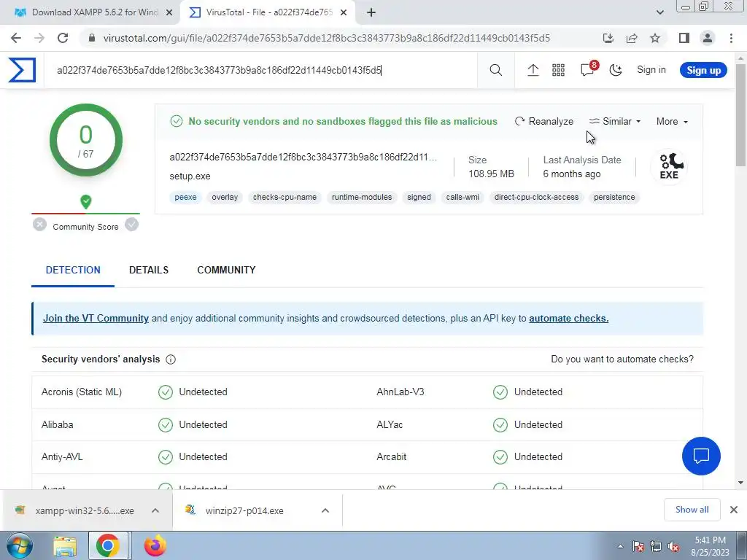Screen dimensions: 747x560
Task: Open the upload file icon
Action: point(533,70)
